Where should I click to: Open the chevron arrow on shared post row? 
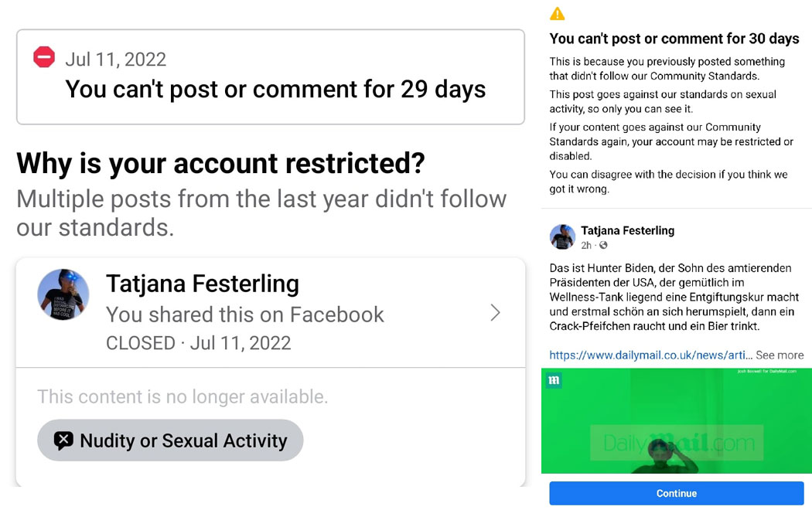[x=495, y=312]
